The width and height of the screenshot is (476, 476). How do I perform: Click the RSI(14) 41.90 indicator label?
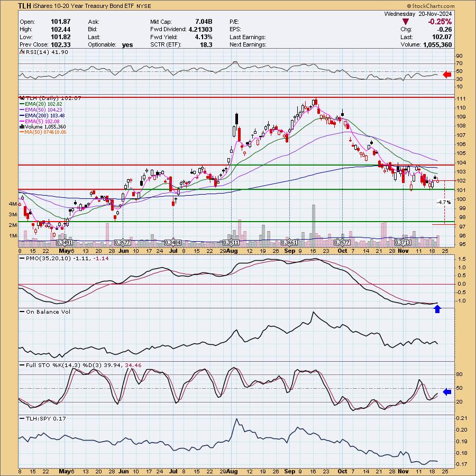tap(47, 52)
